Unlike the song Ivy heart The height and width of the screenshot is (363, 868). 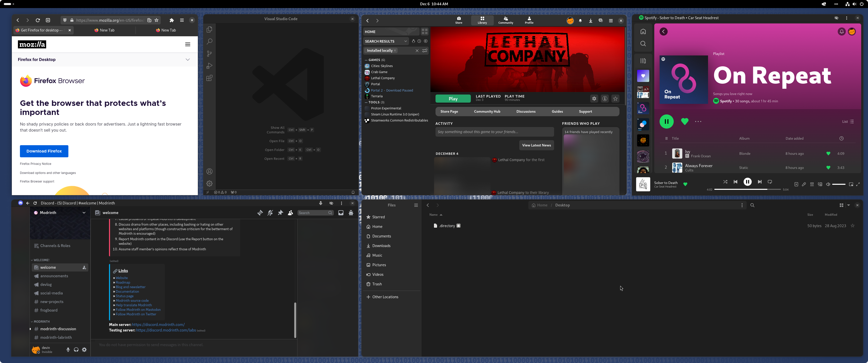[x=828, y=154]
